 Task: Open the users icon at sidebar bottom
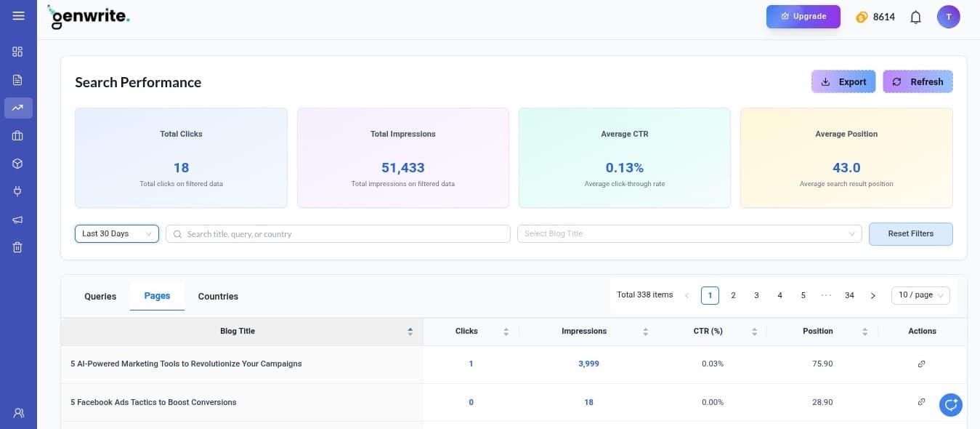tap(18, 413)
